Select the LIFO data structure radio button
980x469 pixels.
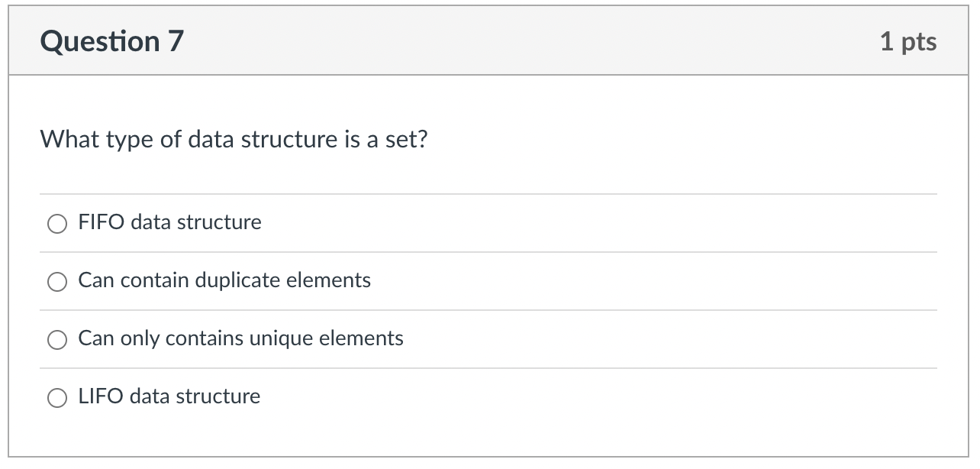pos(56,397)
